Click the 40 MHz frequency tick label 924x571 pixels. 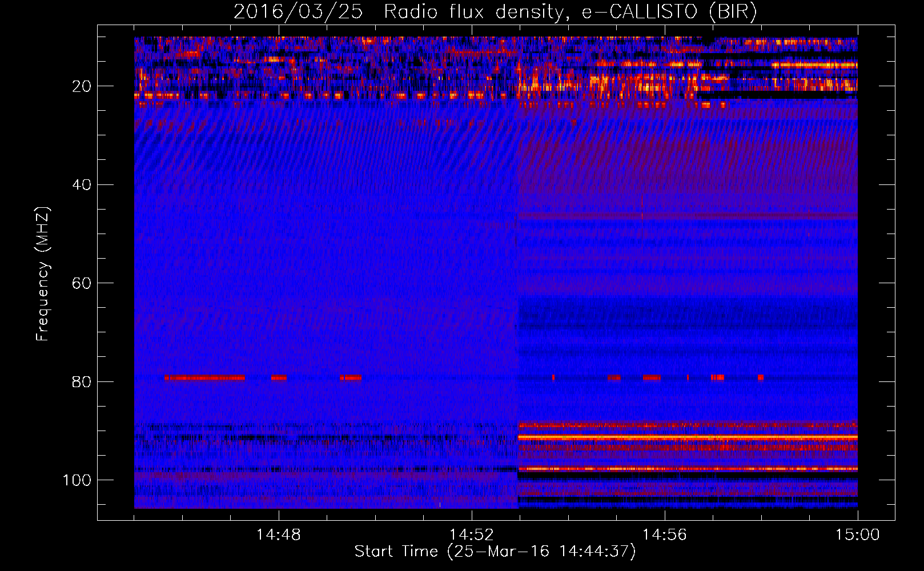click(x=82, y=185)
